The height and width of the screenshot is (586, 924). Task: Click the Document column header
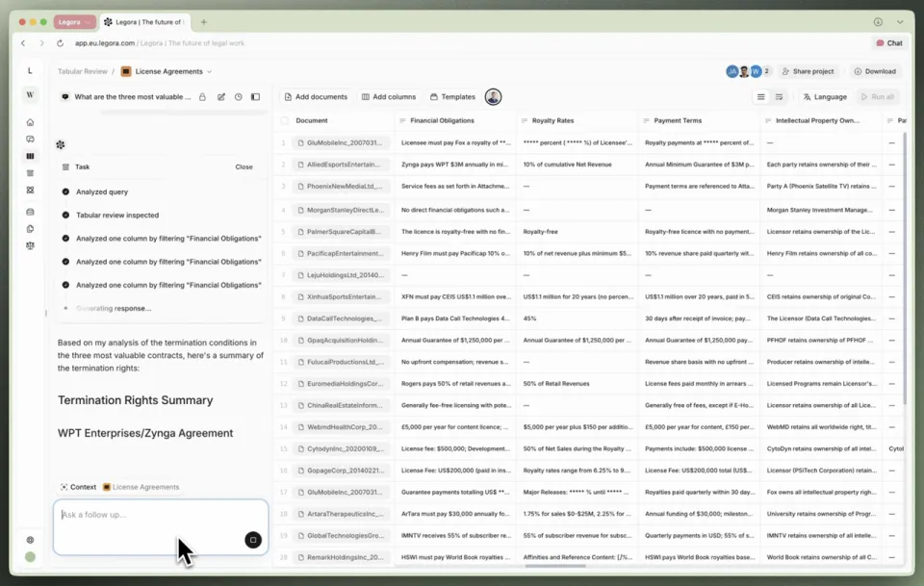tap(312, 120)
